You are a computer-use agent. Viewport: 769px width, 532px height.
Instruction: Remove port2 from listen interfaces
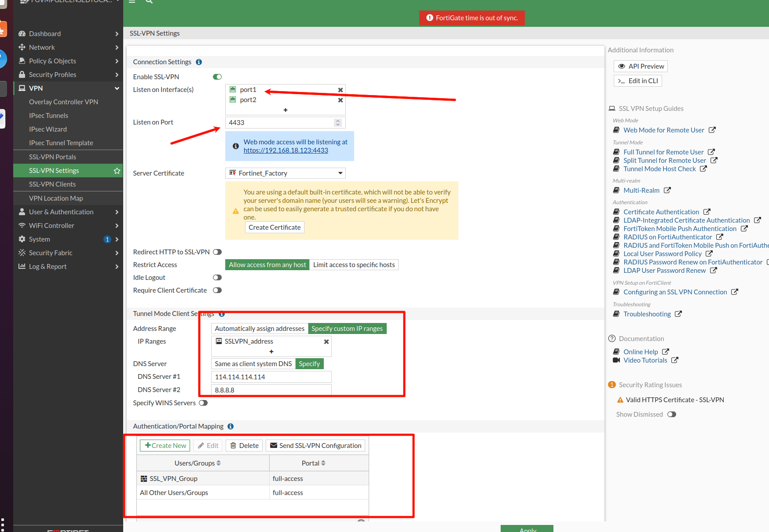[x=340, y=100]
